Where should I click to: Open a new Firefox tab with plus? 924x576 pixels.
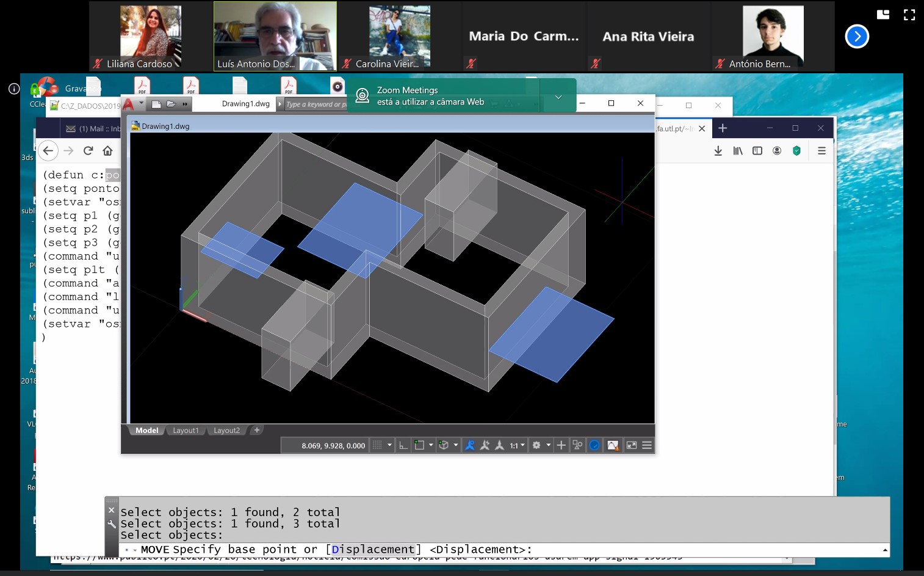[x=723, y=128]
